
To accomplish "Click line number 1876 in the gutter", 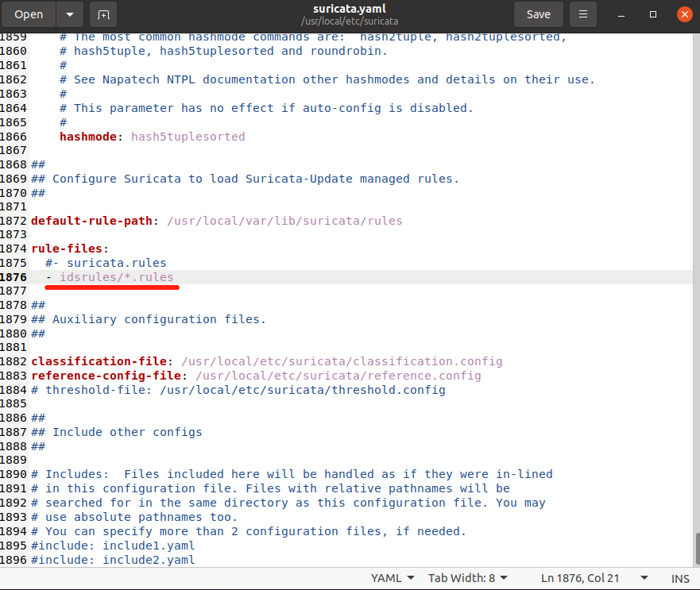I will point(14,277).
